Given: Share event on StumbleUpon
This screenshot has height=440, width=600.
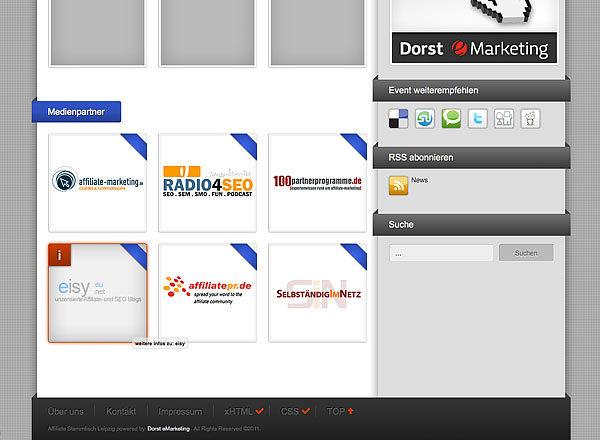Looking at the screenshot, I should click(425, 119).
